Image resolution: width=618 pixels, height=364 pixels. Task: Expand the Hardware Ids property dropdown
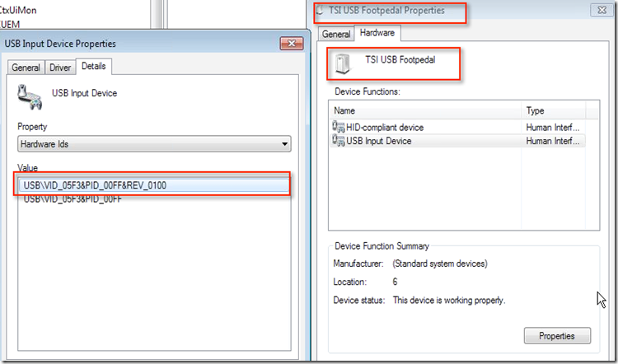[154, 144]
